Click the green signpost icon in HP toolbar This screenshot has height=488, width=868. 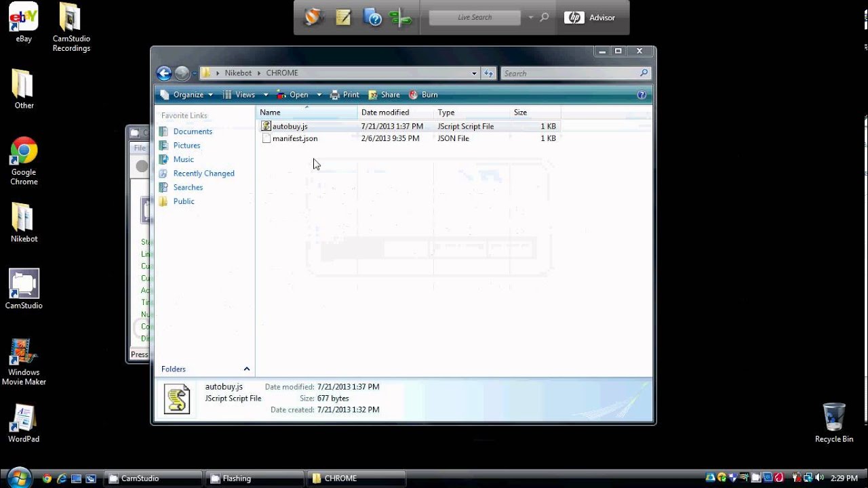click(x=401, y=18)
